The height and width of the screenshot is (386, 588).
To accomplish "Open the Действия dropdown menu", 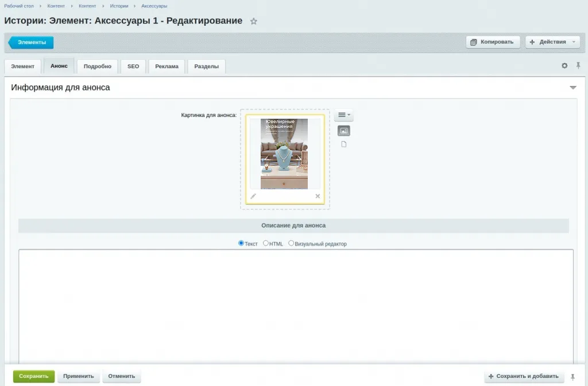I will pos(552,42).
